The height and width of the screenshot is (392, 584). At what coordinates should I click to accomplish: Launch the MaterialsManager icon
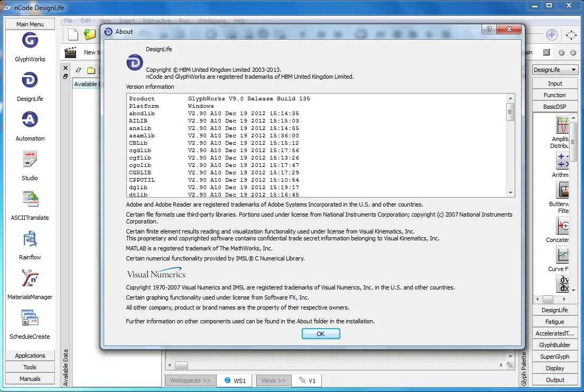pos(30,278)
